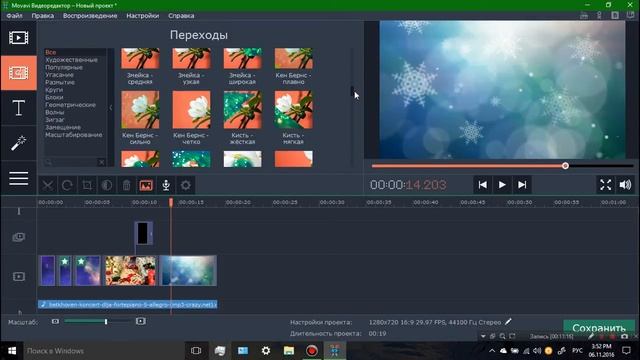Select the Круги category
The width and height of the screenshot is (640, 360).
[x=54, y=90]
